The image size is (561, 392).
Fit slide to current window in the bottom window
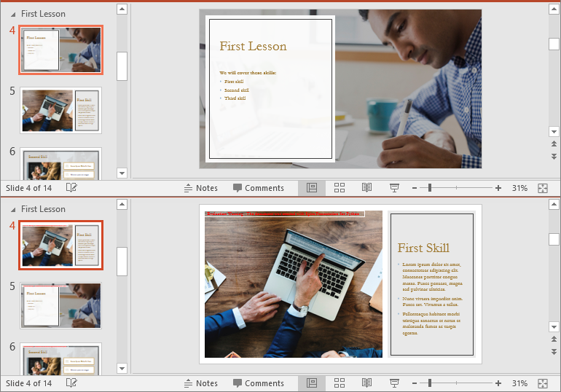point(543,383)
